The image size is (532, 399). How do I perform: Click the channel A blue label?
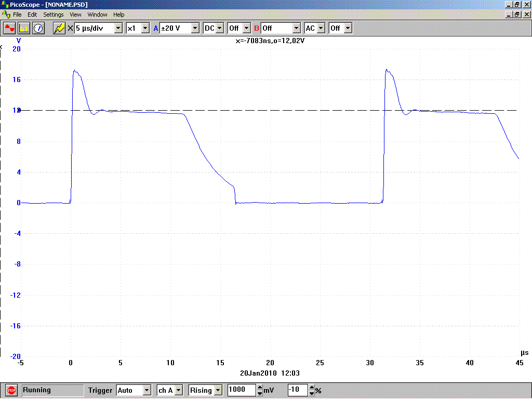click(x=156, y=28)
